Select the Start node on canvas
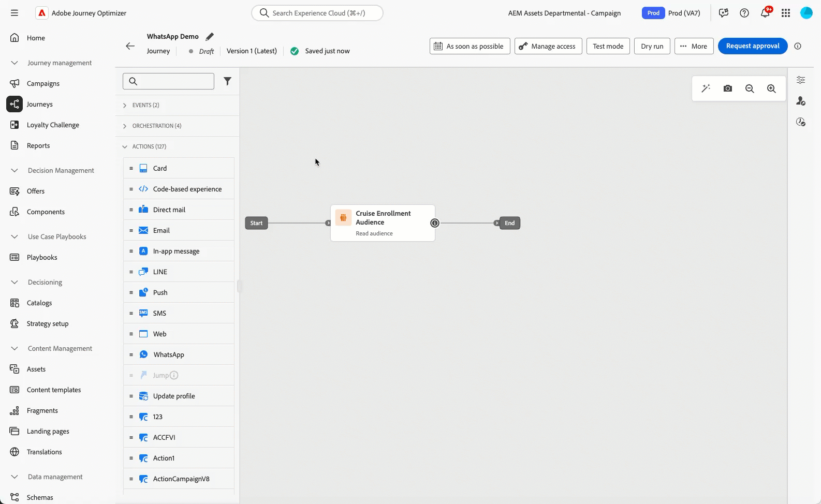 click(256, 223)
